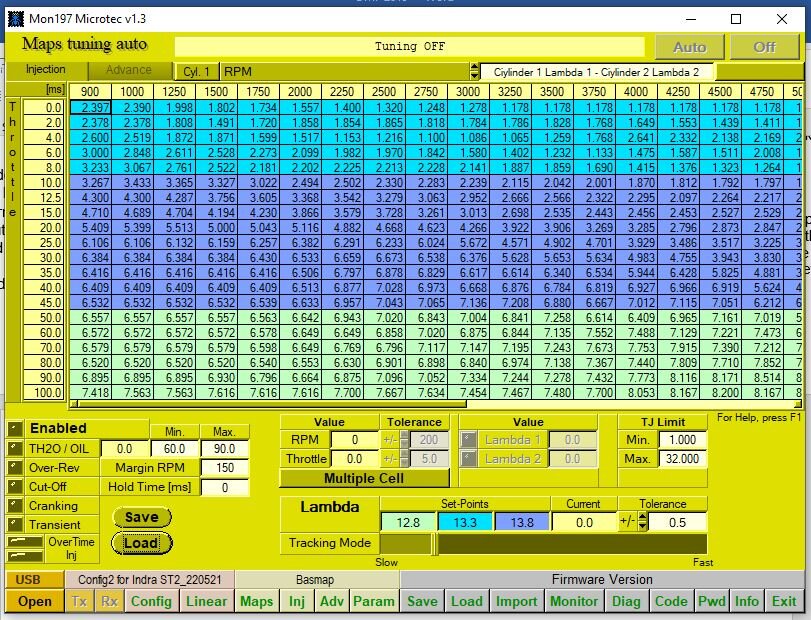The image size is (811, 620).
Task: Open the Maps section in bottom bar
Action: [256, 601]
